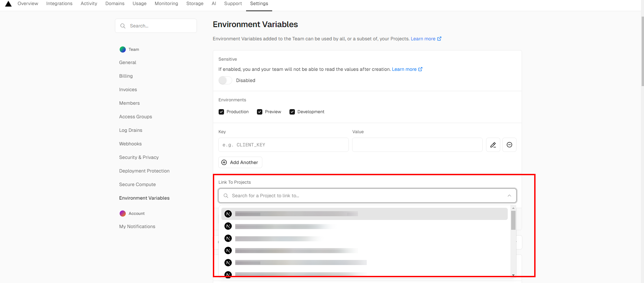Click the pencil edit icon beside Value
644x283 pixels.
click(x=493, y=145)
